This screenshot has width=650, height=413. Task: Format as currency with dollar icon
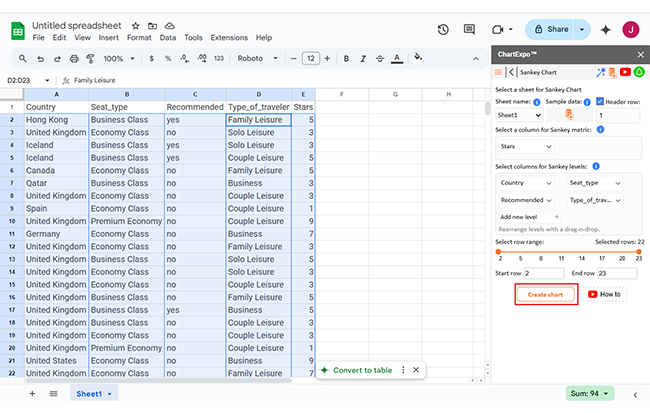click(x=151, y=59)
